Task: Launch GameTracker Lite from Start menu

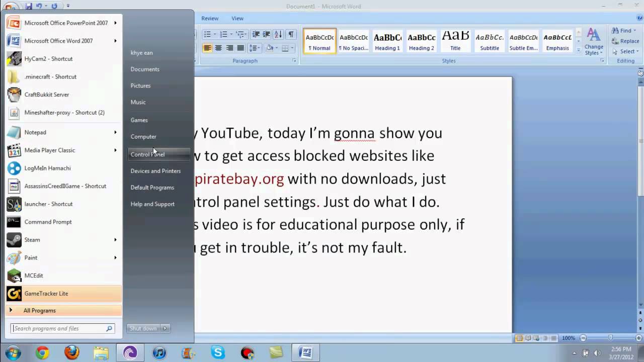Action: [x=63, y=294]
